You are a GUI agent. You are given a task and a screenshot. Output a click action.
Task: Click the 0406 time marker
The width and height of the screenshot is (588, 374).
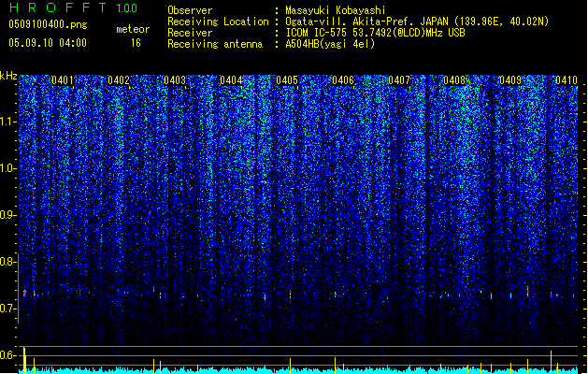[343, 80]
